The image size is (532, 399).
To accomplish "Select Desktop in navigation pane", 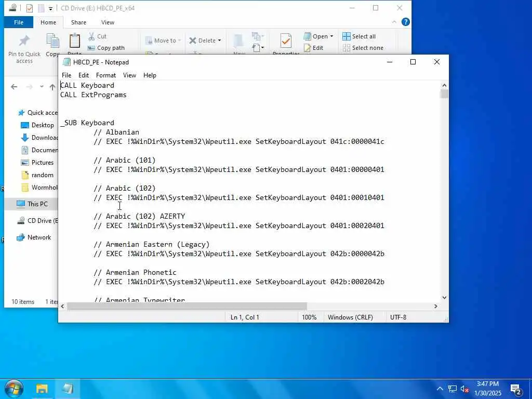I will coord(37,125).
